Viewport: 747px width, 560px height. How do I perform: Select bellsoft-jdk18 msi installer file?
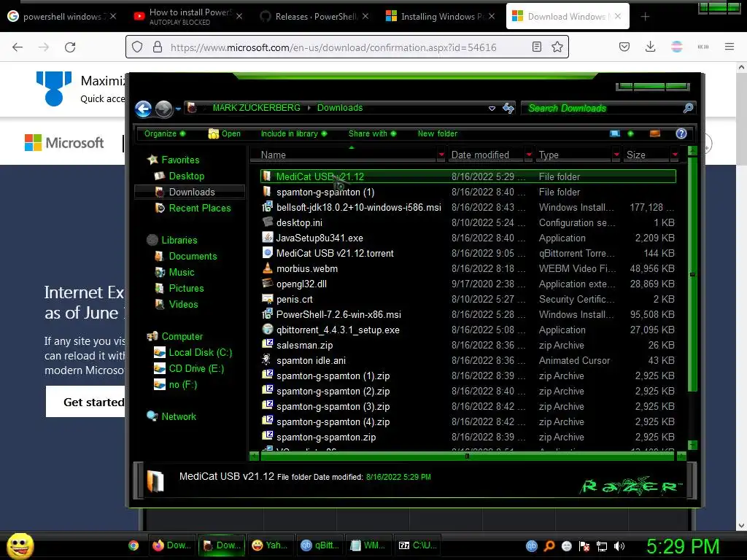coord(358,208)
